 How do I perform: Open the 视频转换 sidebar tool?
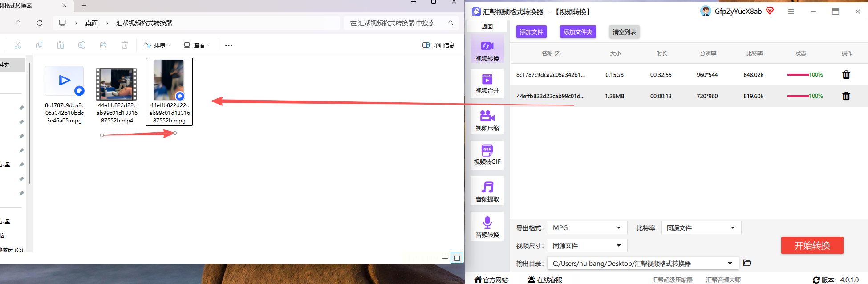pos(487,49)
